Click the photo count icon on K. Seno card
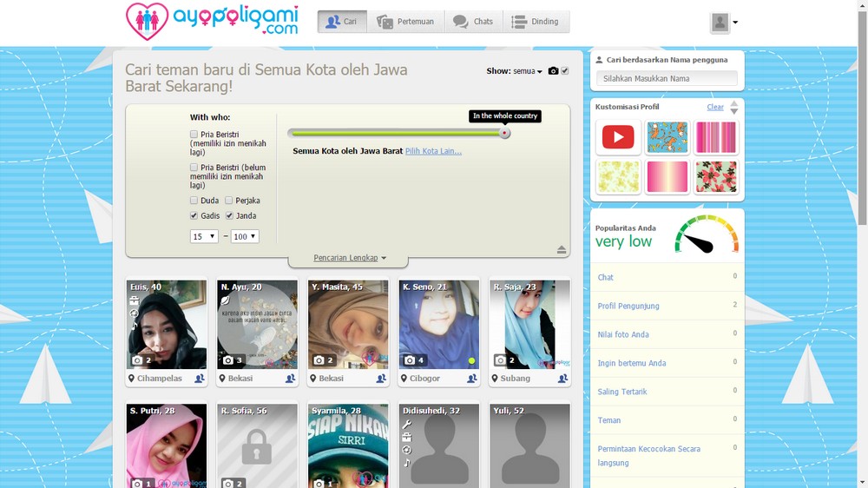Screen dimensions: 868x488 pos(409,360)
